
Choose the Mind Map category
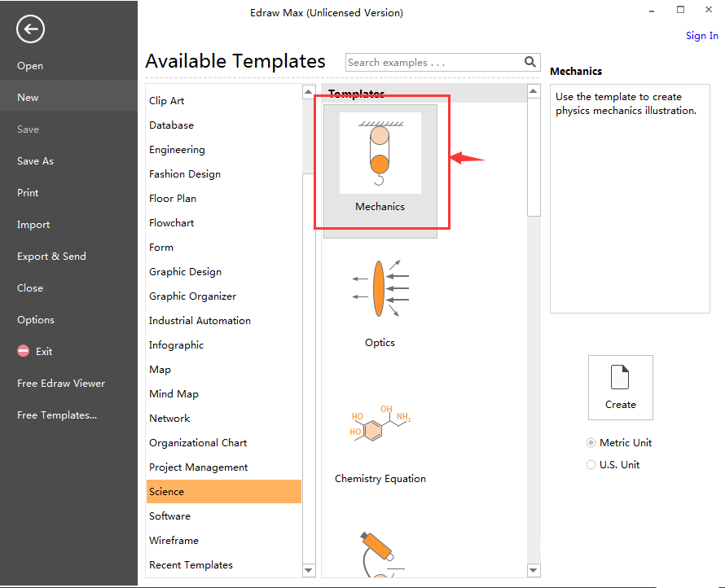click(x=174, y=394)
